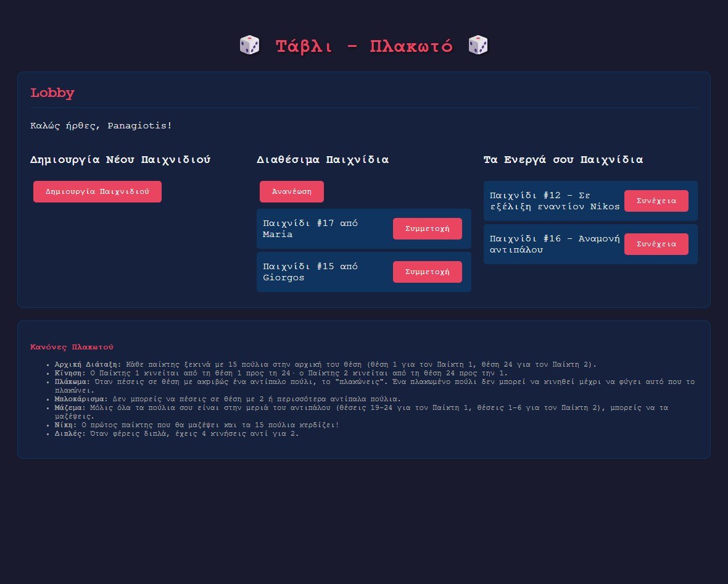Select the Παιχνίδι #12 Σε εξέλιξη text
The height and width of the screenshot is (584, 728).
(x=555, y=201)
